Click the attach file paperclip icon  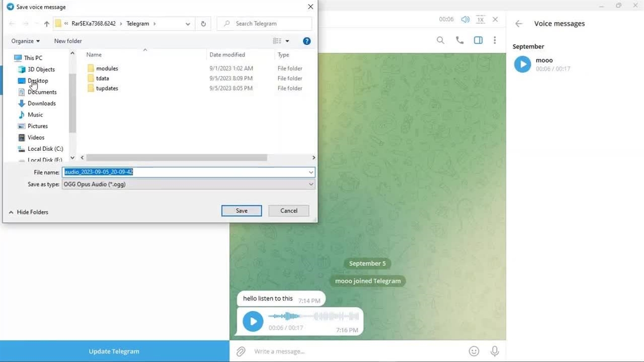(x=241, y=351)
